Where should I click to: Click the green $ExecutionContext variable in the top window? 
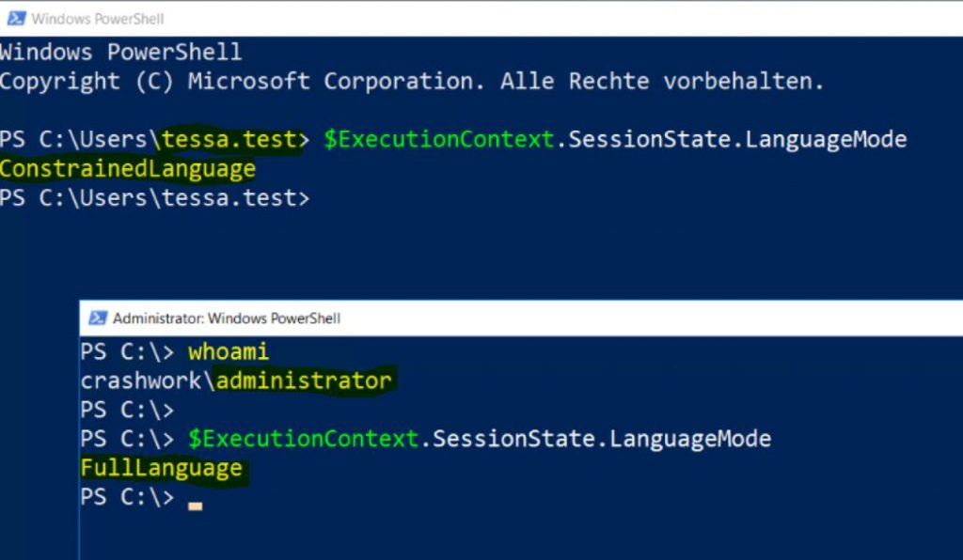[438, 139]
